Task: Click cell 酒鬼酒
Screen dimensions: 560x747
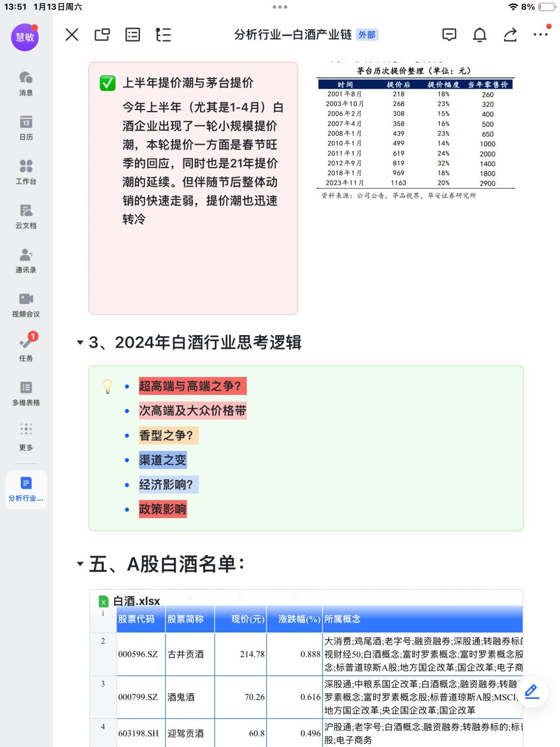Action: pos(190,697)
